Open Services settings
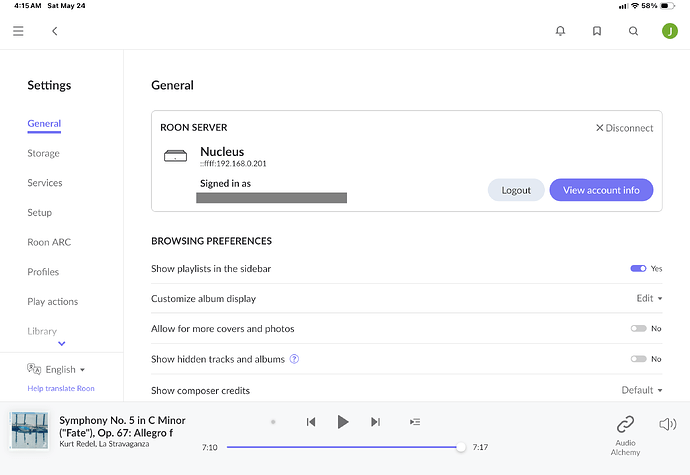Image resolution: width=690 pixels, height=475 pixels. tap(45, 183)
